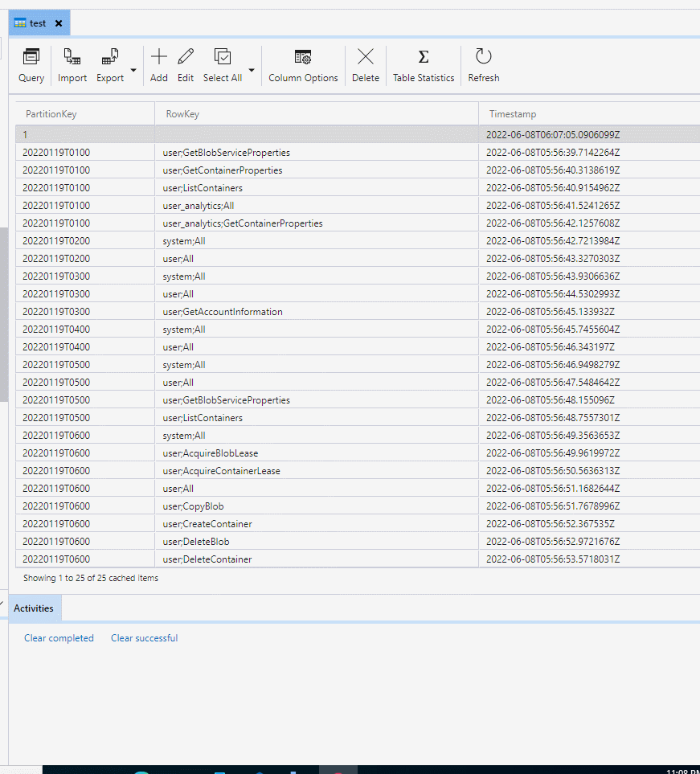Viewport: 700px width, 774px height.
Task: Click the left panel vertical scrollbar
Action: pyautogui.click(x=4, y=314)
